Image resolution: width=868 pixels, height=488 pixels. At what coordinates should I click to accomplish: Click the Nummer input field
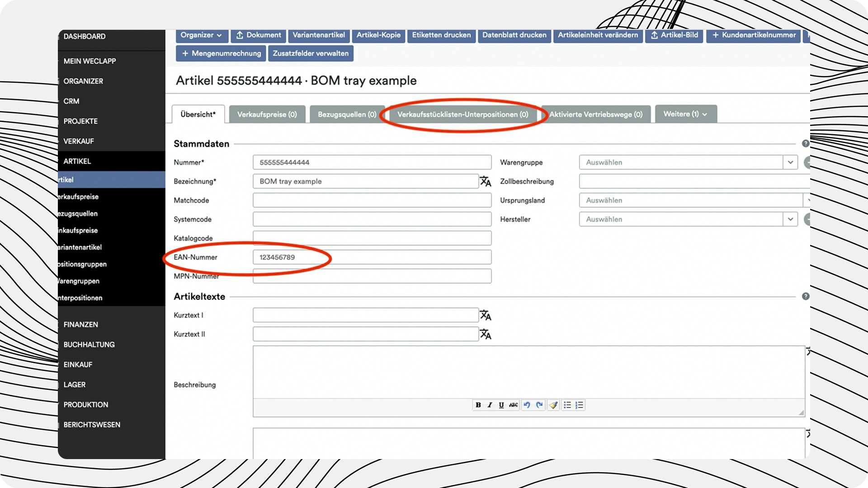[372, 162]
